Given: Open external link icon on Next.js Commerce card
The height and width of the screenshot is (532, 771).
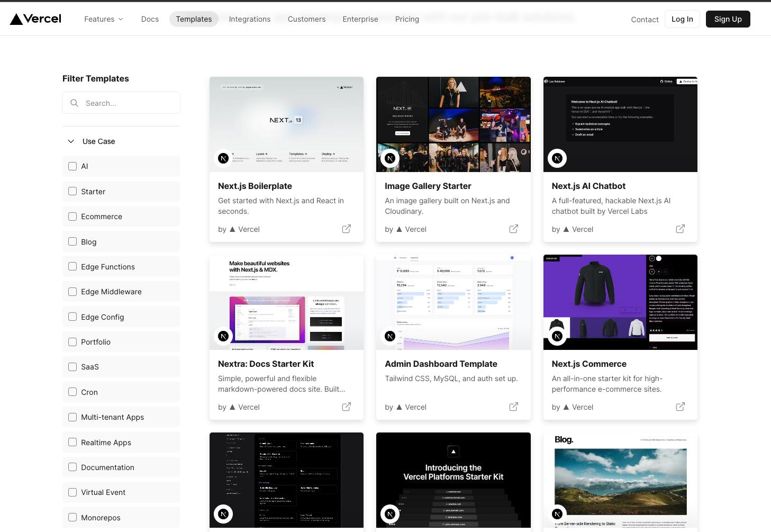Looking at the screenshot, I should pos(681,407).
